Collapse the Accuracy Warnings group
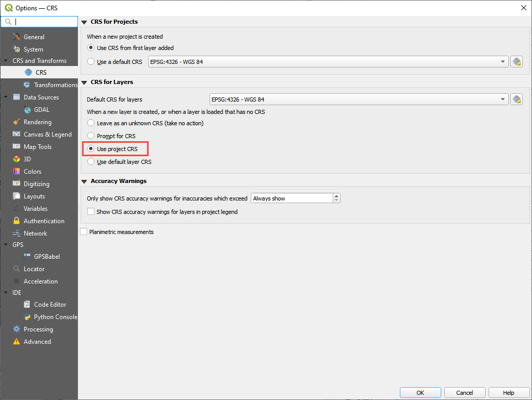532x400 pixels. (x=84, y=181)
